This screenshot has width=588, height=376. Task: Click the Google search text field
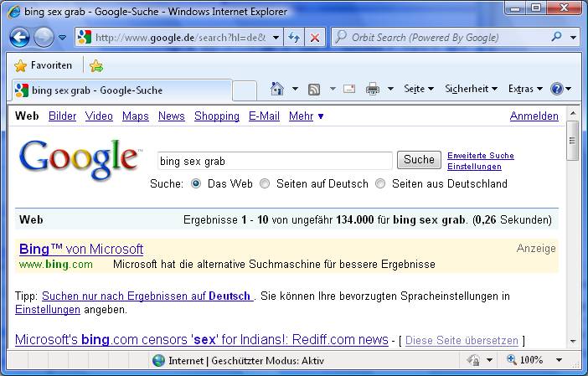point(275,160)
